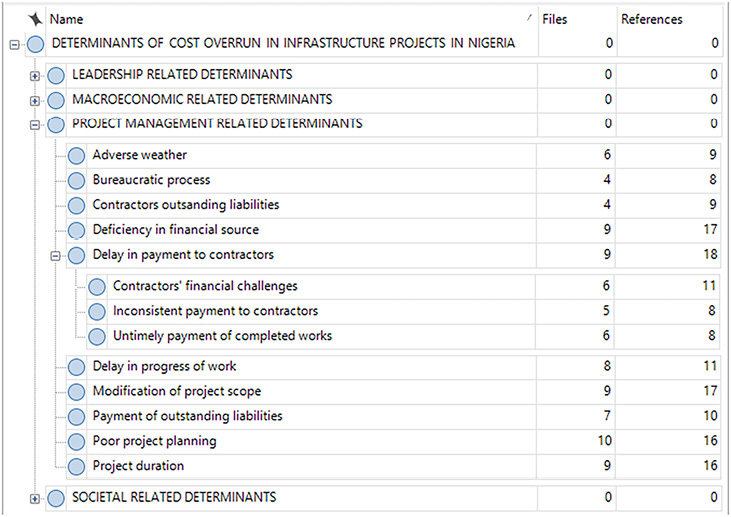Click the pin icon in header row
The width and height of the screenshot is (731, 517).
(35, 19)
